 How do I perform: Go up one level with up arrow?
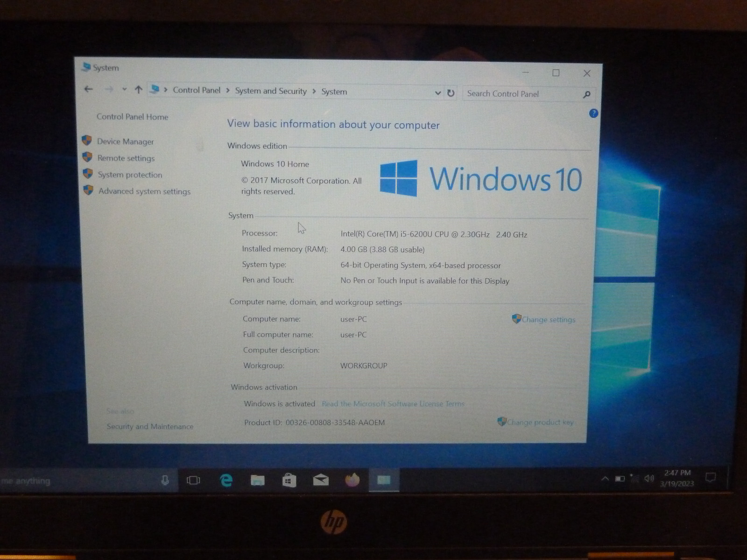coord(138,90)
